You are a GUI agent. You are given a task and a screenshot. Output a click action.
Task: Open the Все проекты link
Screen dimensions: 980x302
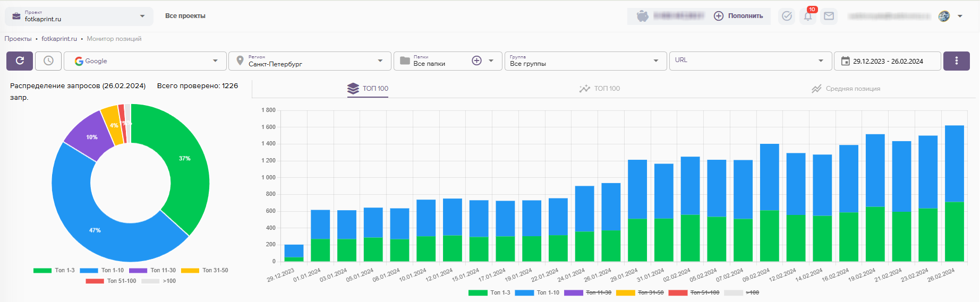click(185, 16)
